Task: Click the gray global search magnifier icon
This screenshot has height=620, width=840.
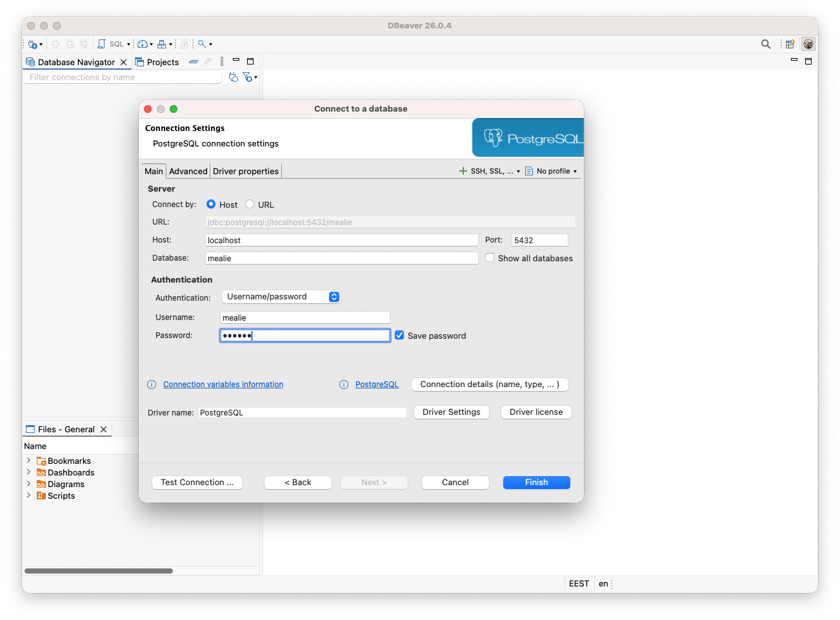Action: (x=766, y=44)
